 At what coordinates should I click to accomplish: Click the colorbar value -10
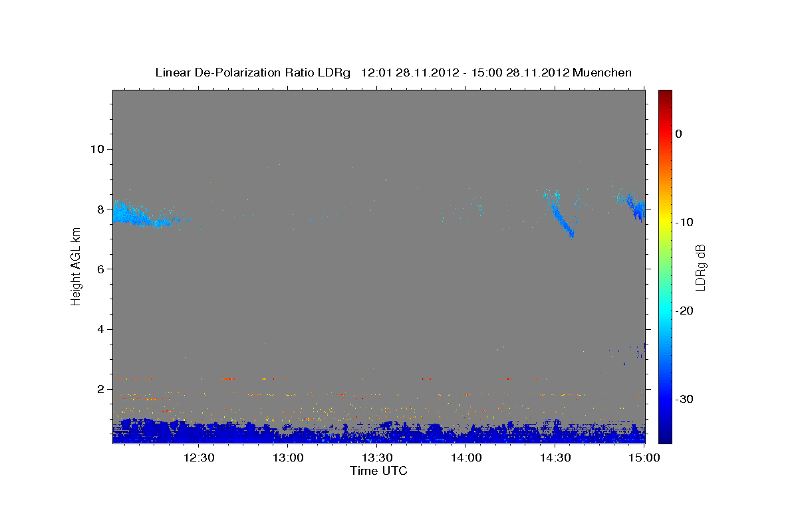(x=685, y=222)
